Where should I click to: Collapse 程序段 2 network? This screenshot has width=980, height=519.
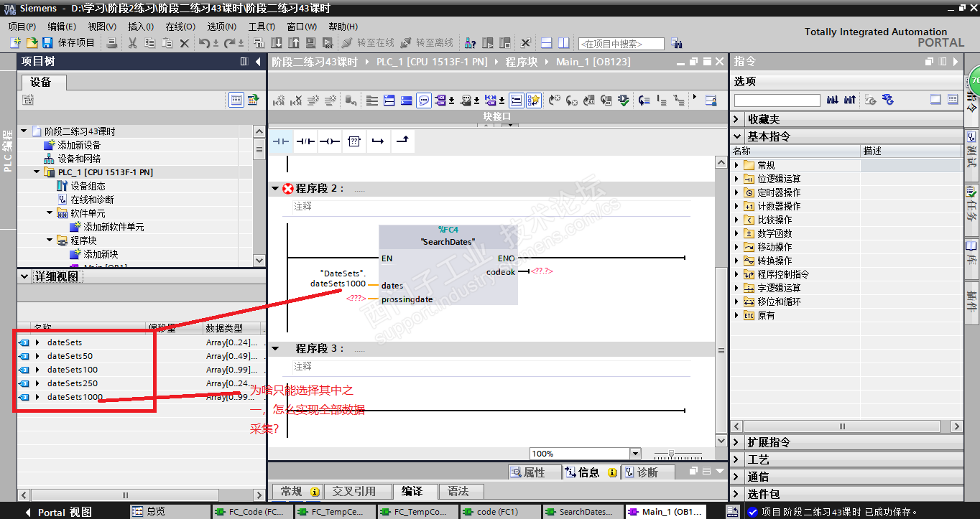(275, 189)
